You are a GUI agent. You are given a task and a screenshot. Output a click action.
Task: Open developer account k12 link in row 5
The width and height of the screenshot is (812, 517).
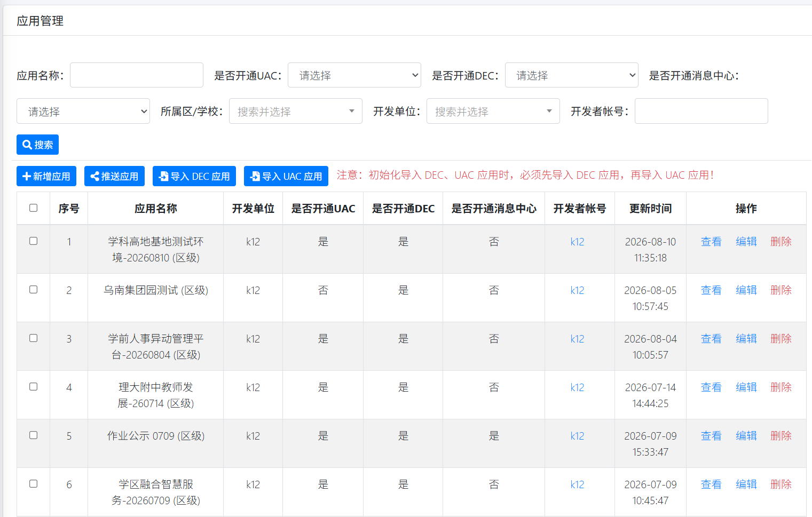click(x=577, y=436)
